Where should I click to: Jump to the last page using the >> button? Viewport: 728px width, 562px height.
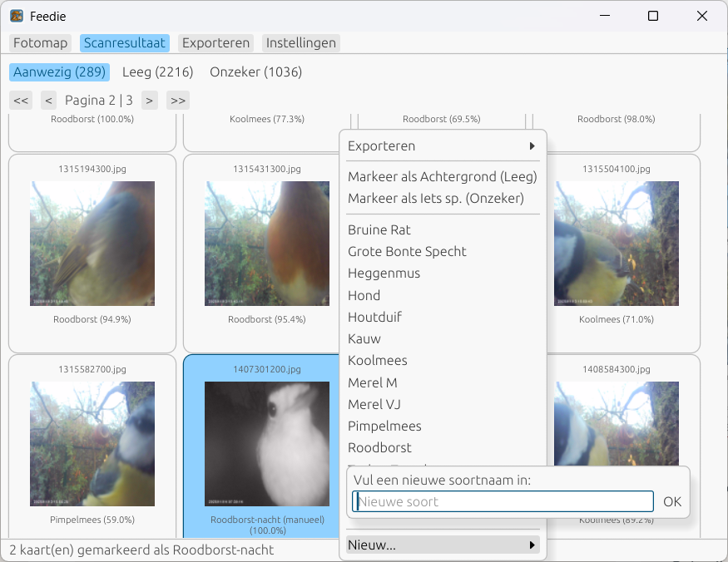coord(176,100)
